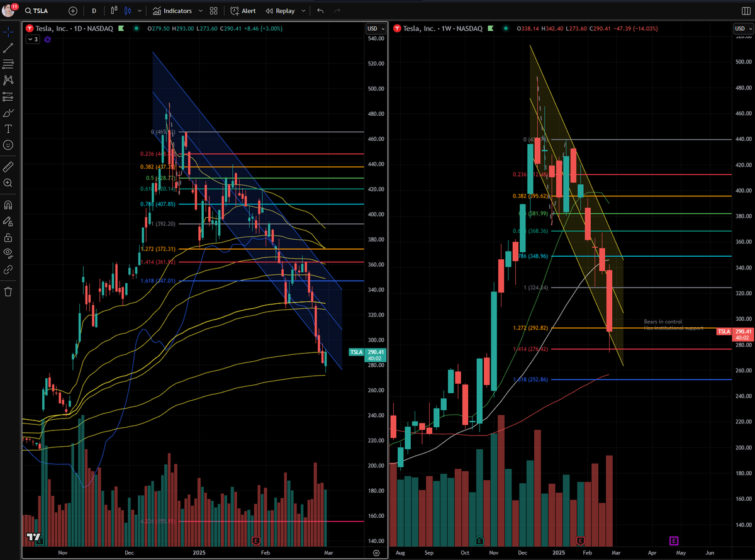Open chart settings gear at daily chart corner
This screenshot has width=755, height=560.
376,552
